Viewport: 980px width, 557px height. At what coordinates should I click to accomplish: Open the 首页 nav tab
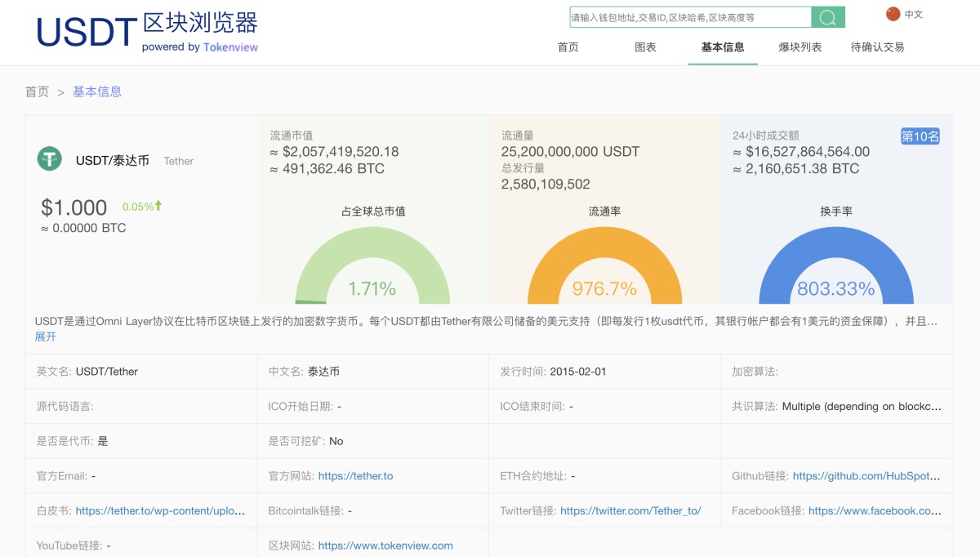point(568,47)
